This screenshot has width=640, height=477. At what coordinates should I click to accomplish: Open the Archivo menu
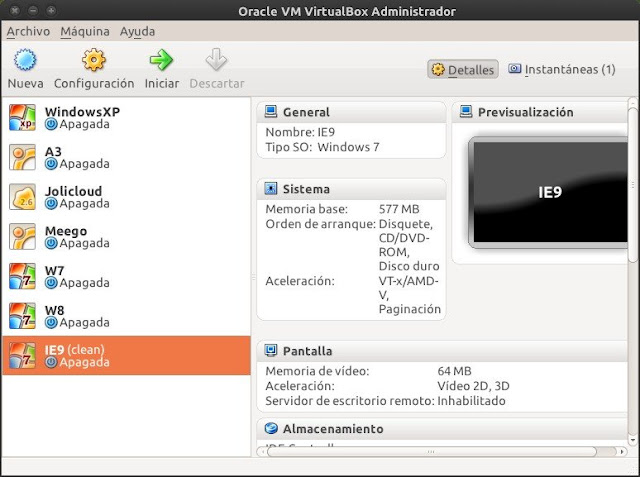click(28, 31)
